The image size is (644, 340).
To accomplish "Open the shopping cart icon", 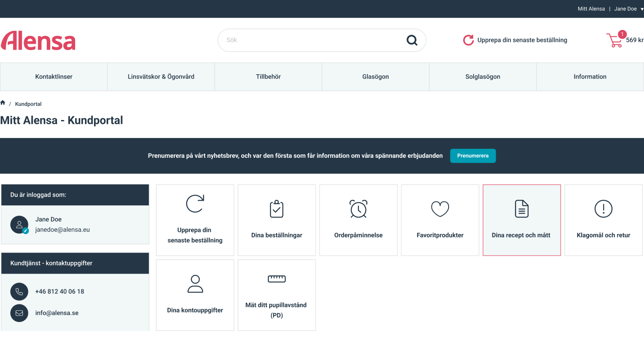I will tap(614, 41).
